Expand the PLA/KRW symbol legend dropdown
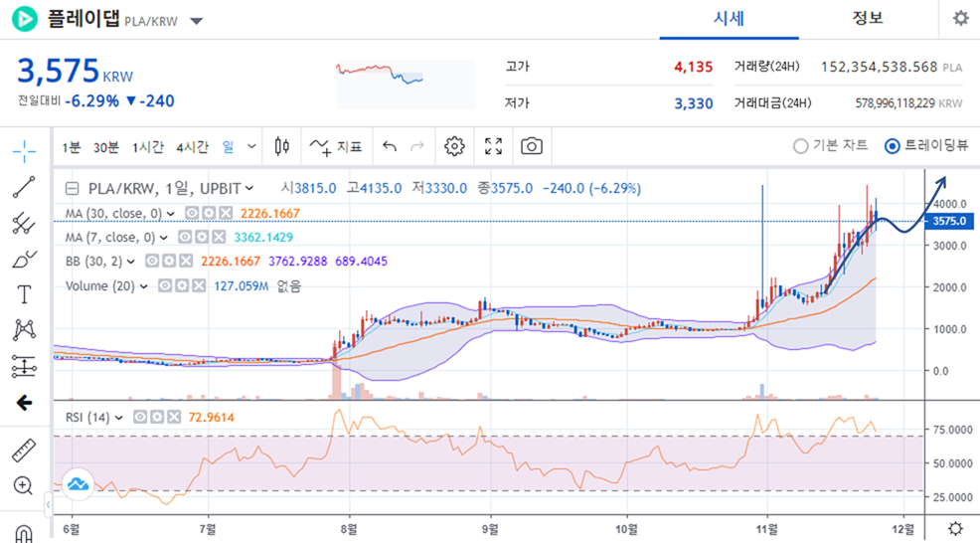980x543 pixels. (x=249, y=188)
